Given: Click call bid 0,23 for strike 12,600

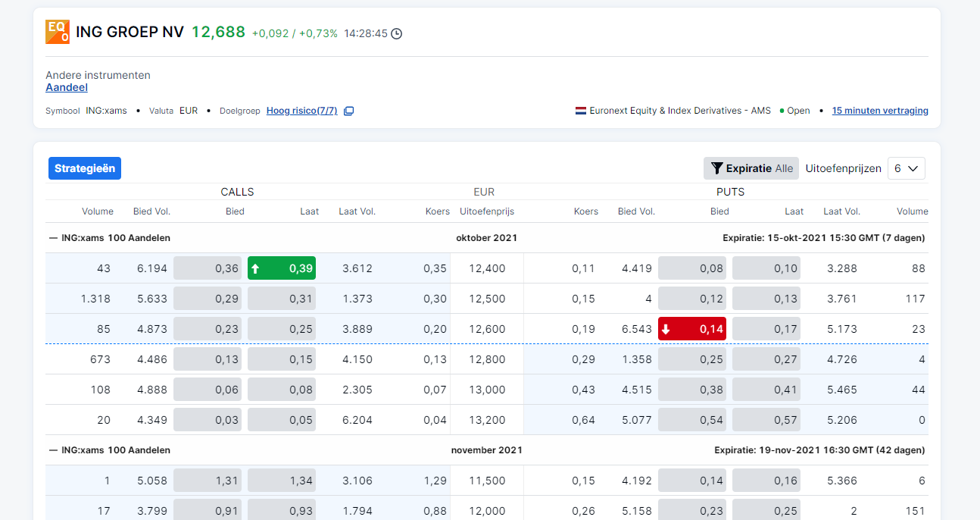Looking at the screenshot, I should (208, 329).
